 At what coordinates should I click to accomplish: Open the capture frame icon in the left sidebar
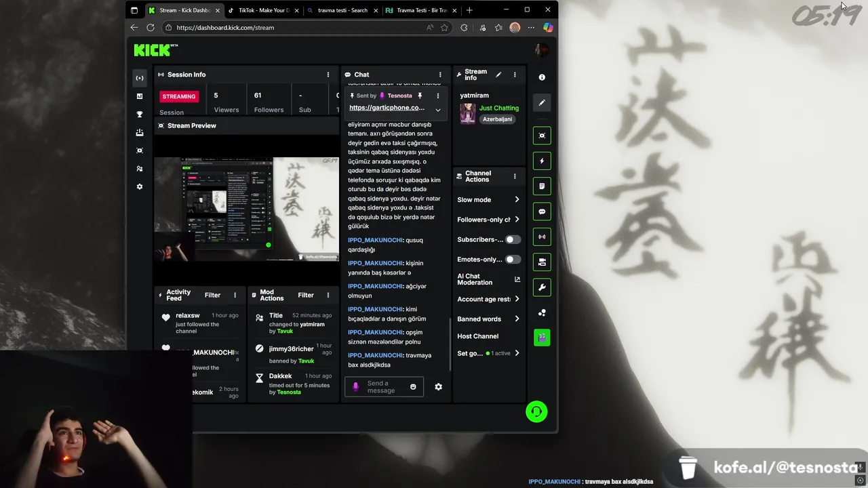[140, 150]
